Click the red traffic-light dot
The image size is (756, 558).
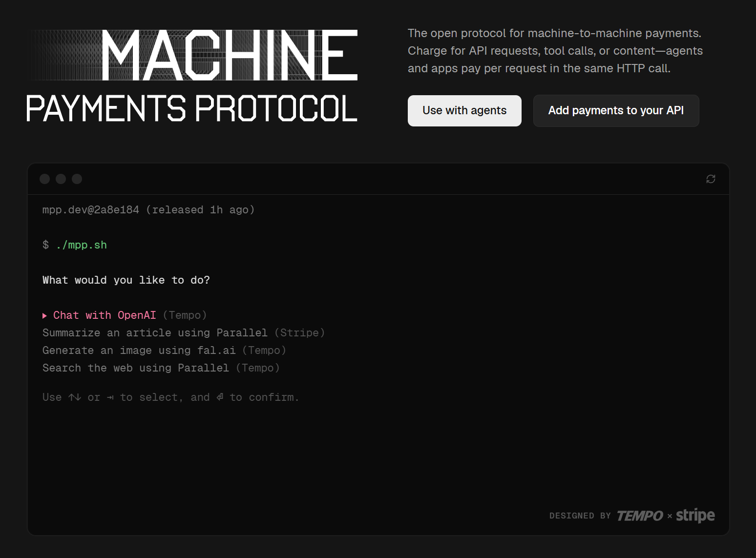(45, 179)
